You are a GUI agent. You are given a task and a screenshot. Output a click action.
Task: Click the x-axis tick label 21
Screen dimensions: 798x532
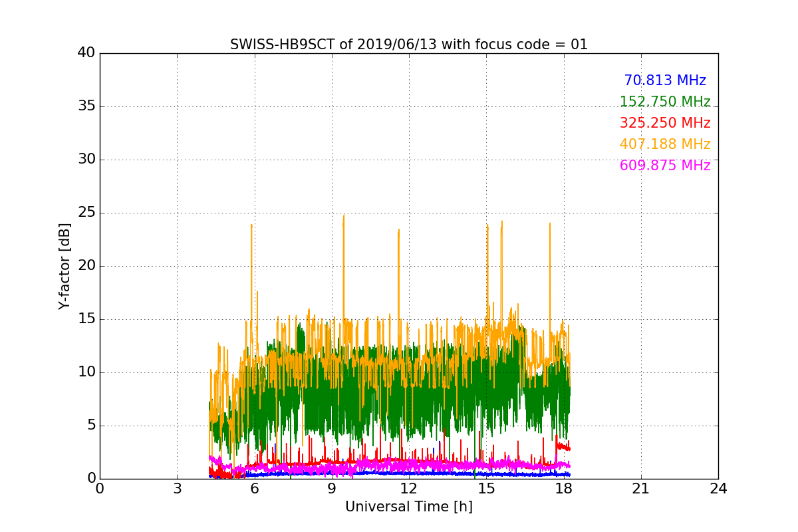641,489
